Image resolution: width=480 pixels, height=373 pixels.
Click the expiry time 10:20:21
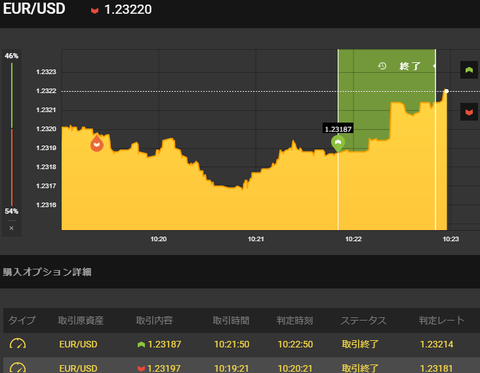click(x=295, y=368)
